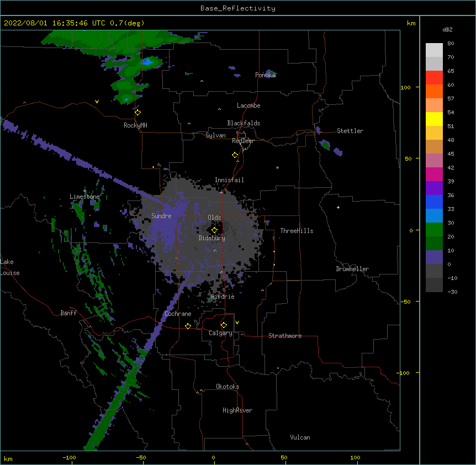
Task: Select the Banff label
Action: pos(68,313)
